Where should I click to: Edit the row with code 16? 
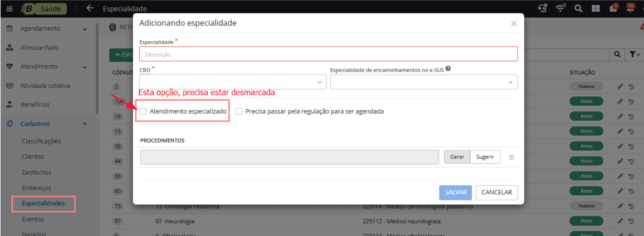tap(620, 116)
